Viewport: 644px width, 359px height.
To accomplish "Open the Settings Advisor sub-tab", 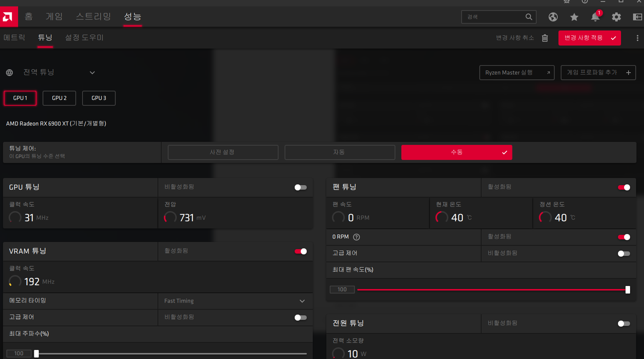I will point(84,38).
